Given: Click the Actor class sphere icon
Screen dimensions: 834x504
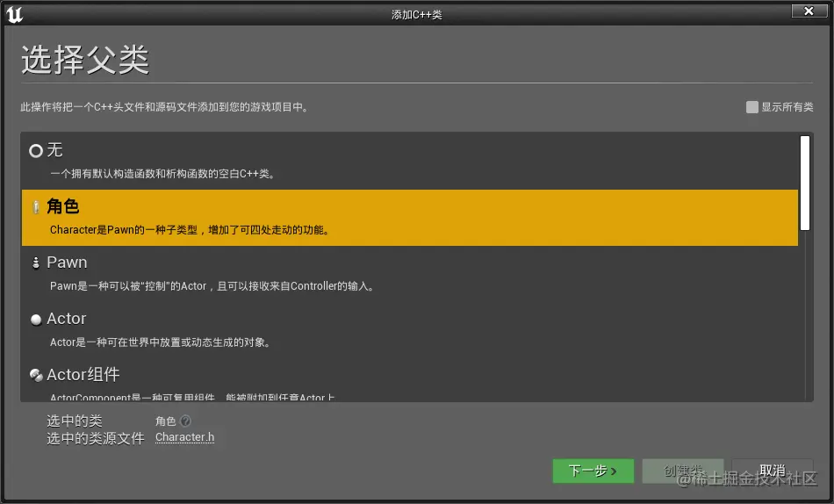Looking at the screenshot, I should (36, 320).
